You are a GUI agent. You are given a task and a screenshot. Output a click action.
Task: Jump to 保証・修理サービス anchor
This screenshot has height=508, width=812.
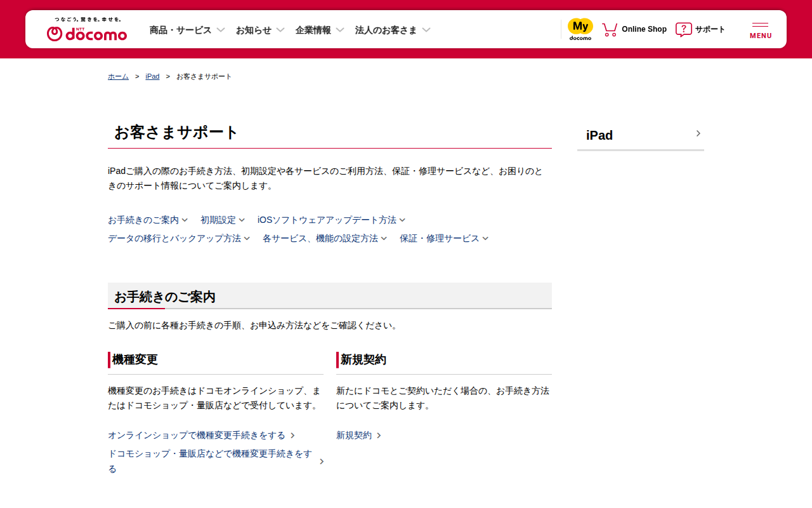pyautogui.click(x=444, y=239)
